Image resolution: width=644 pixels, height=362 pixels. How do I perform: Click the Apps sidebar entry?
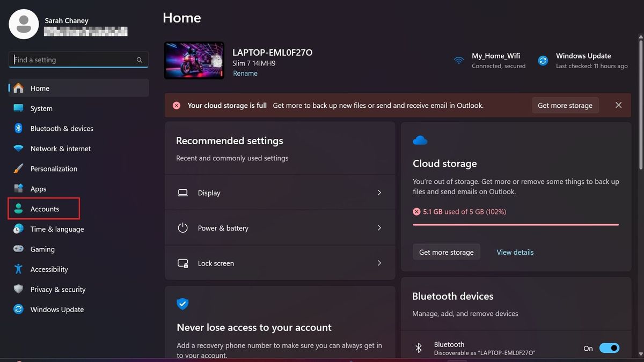(78, 189)
